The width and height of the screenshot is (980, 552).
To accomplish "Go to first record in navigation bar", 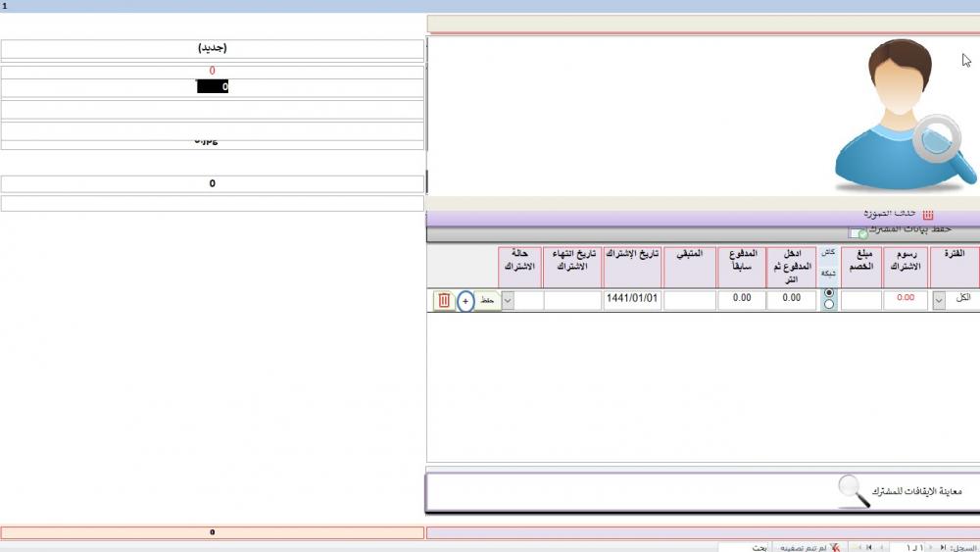I will (x=943, y=547).
